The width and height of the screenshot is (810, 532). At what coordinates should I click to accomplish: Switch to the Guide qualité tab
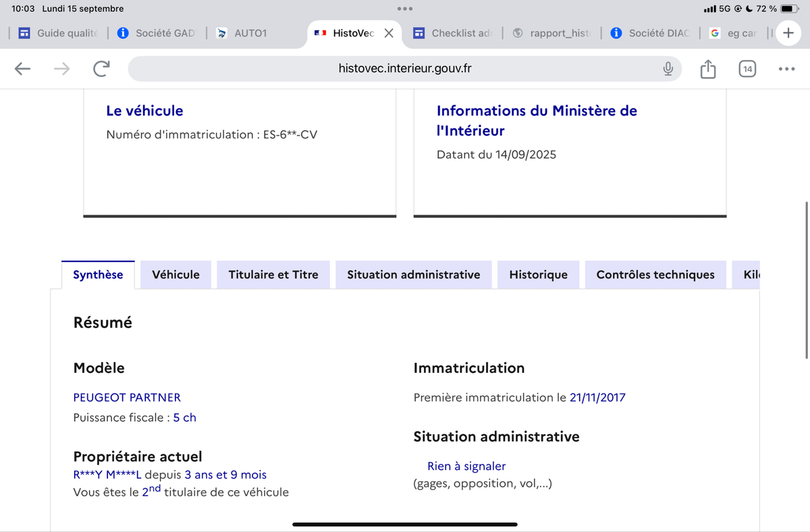pyautogui.click(x=58, y=32)
